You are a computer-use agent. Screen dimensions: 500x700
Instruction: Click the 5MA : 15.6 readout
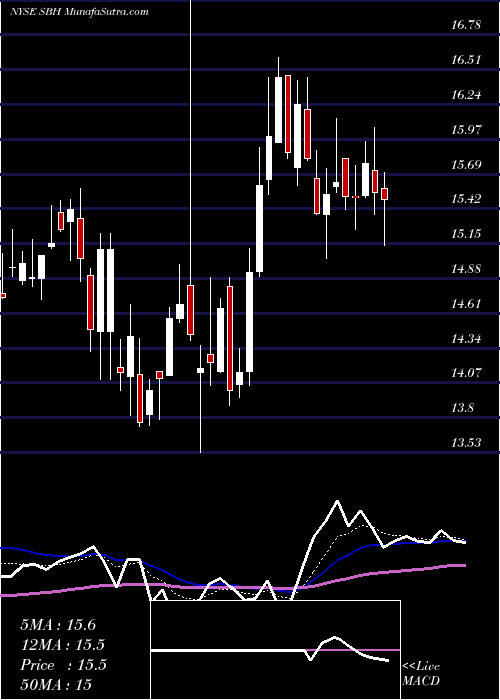(58, 625)
